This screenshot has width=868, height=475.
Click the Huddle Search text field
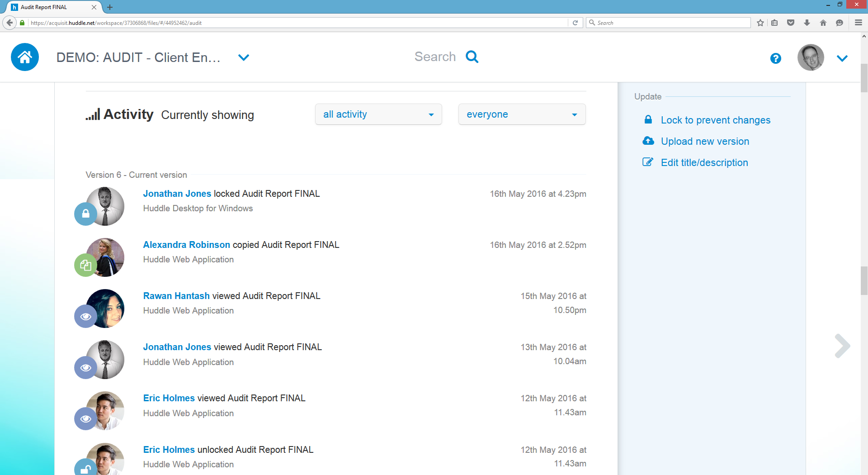(435, 57)
